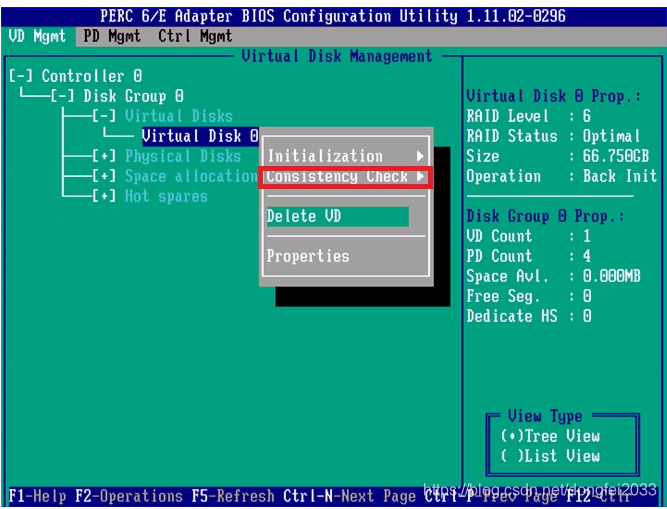Click the VD Count row
This screenshot has width=667, height=509.
[529, 236]
